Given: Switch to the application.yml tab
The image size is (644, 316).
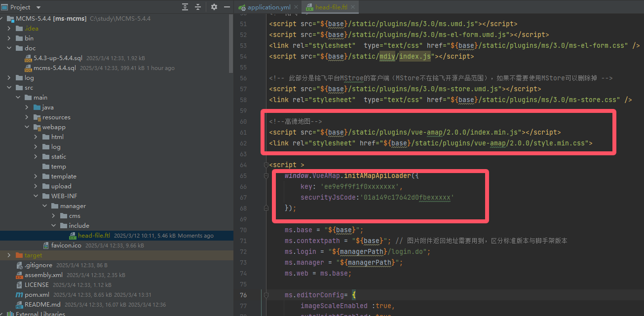Looking at the screenshot, I should tap(269, 7).
